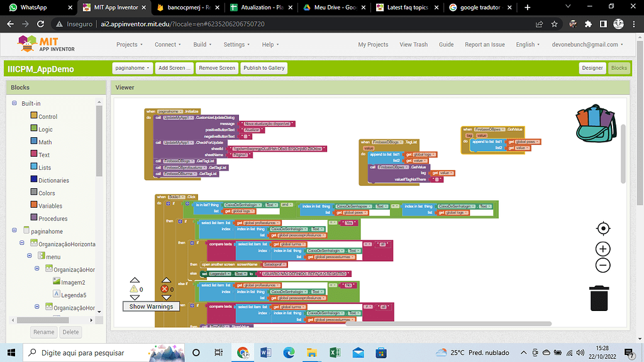The width and height of the screenshot is (644, 362).
Task: Center workspace with the target icon
Action: point(602,229)
